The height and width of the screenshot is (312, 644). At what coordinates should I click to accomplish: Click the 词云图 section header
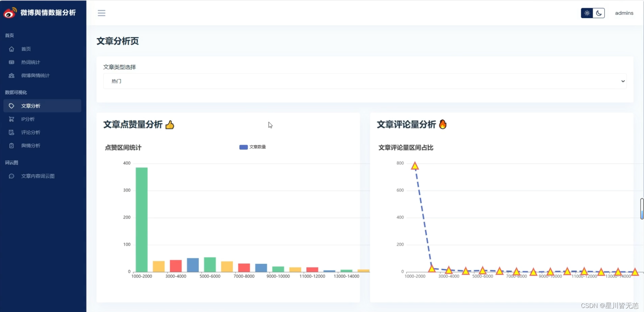(11, 163)
